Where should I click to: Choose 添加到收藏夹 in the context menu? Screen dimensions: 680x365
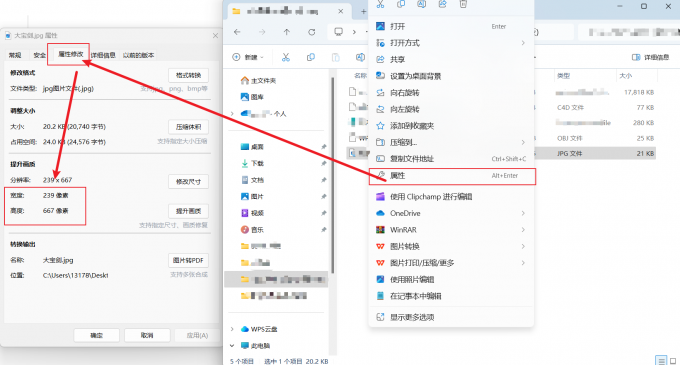pyautogui.click(x=451, y=126)
